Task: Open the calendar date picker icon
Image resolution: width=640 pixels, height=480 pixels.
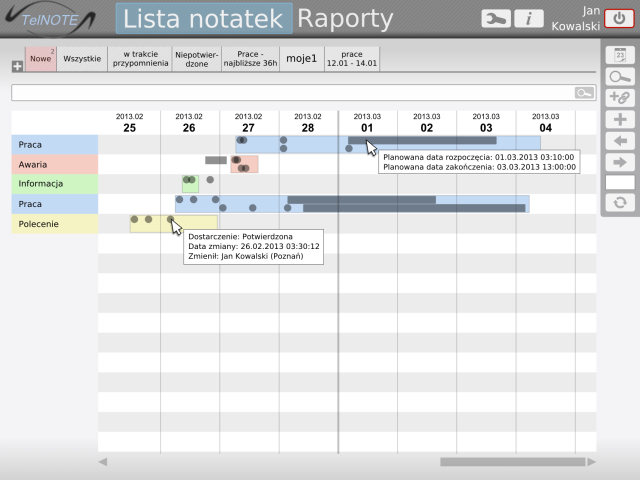Action: click(620, 55)
